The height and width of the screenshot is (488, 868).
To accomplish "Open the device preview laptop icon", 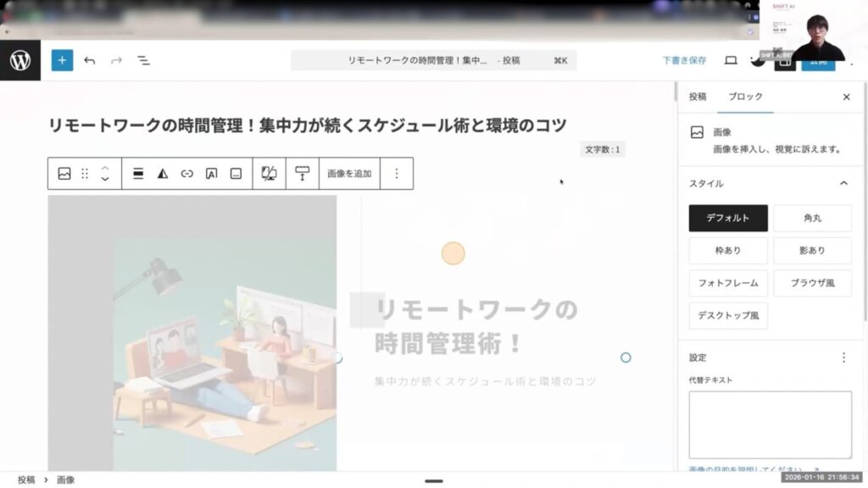I will 731,60.
